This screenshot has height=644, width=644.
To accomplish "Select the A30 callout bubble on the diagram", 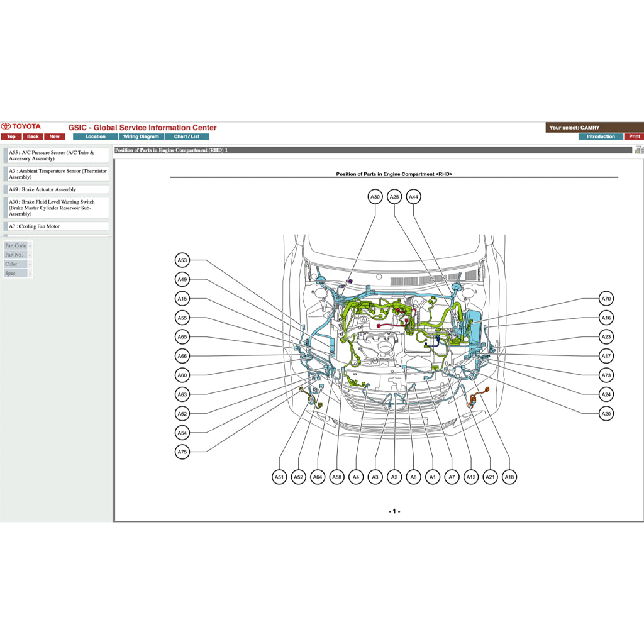I will point(375,197).
